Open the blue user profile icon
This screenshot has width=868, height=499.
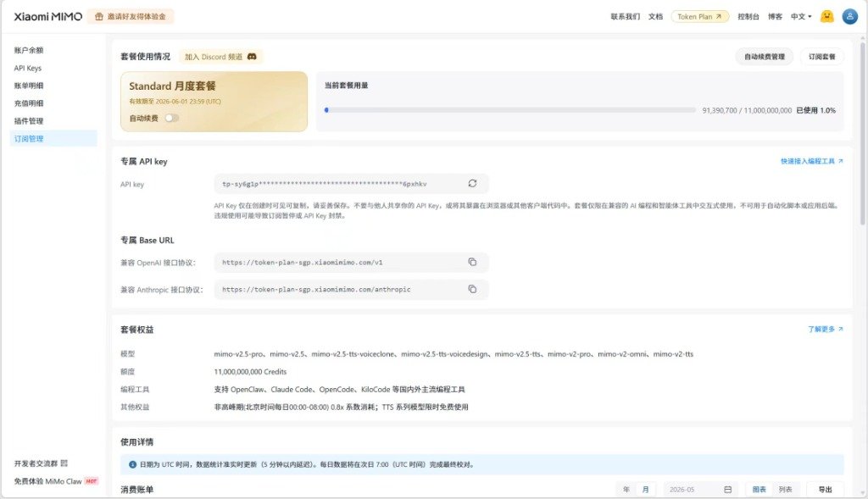click(x=849, y=17)
